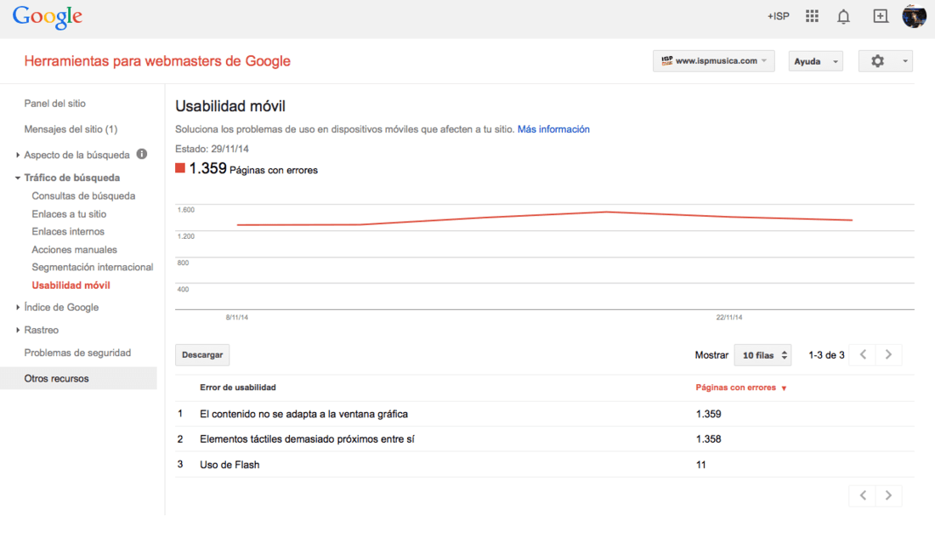Click the 1.358 error count cell
This screenshot has height=560, width=935.
[708, 439]
